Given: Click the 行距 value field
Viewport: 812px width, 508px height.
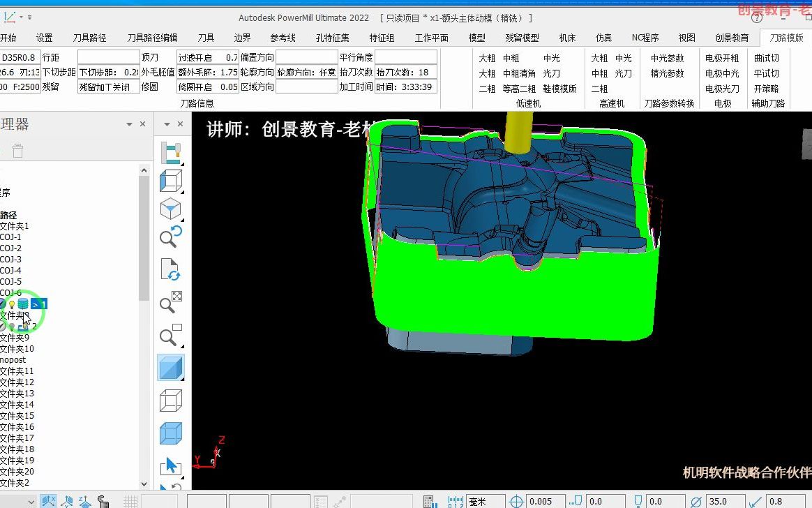Looking at the screenshot, I should (109, 57).
